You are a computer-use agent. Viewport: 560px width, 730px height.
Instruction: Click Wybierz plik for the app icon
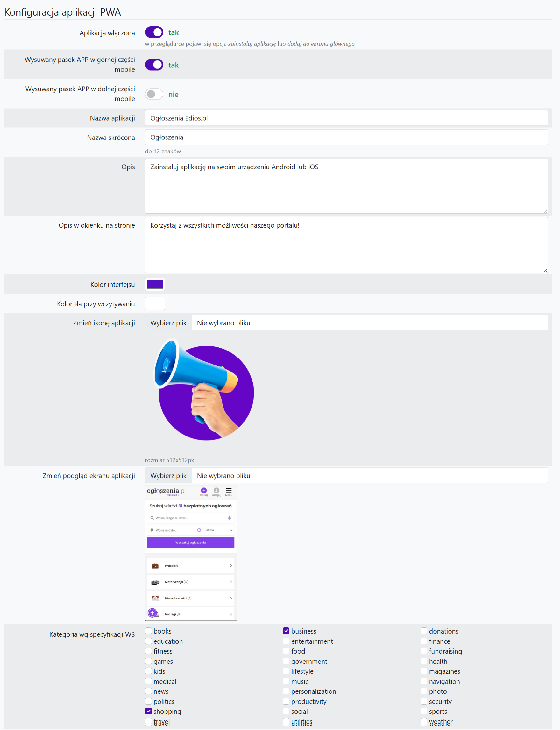coord(168,323)
